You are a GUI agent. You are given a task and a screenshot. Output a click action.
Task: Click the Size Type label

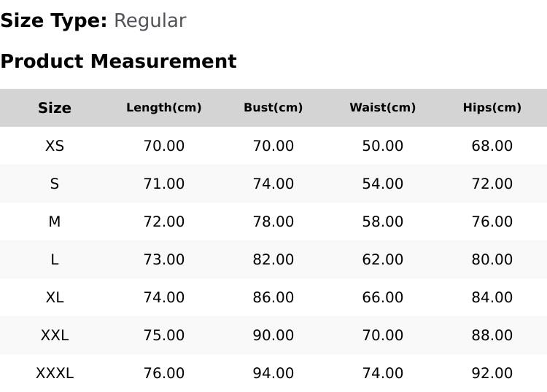pos(54,21)
